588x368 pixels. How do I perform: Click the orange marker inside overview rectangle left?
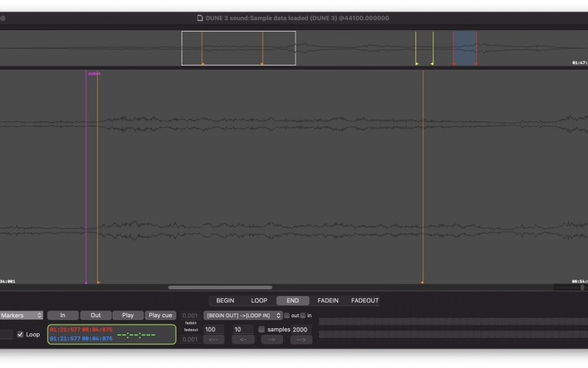click(x=202, y=48)
